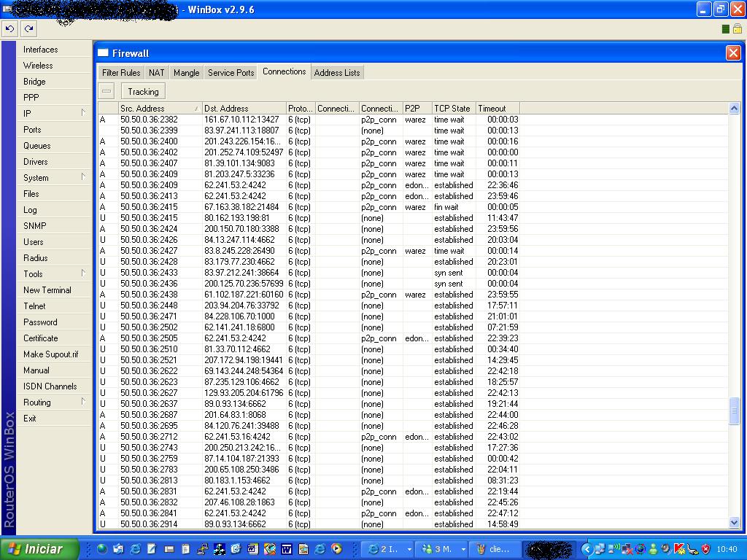The image size is (747, 560).
Task: Select row with destination 80.162.193.198:81
Action: (414, 218)
